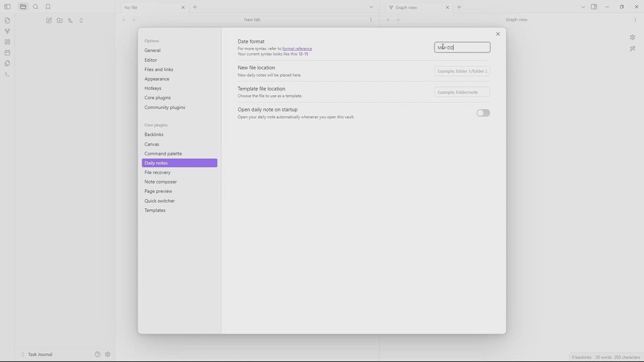Click the Date format input field

(x=462, y=47)
